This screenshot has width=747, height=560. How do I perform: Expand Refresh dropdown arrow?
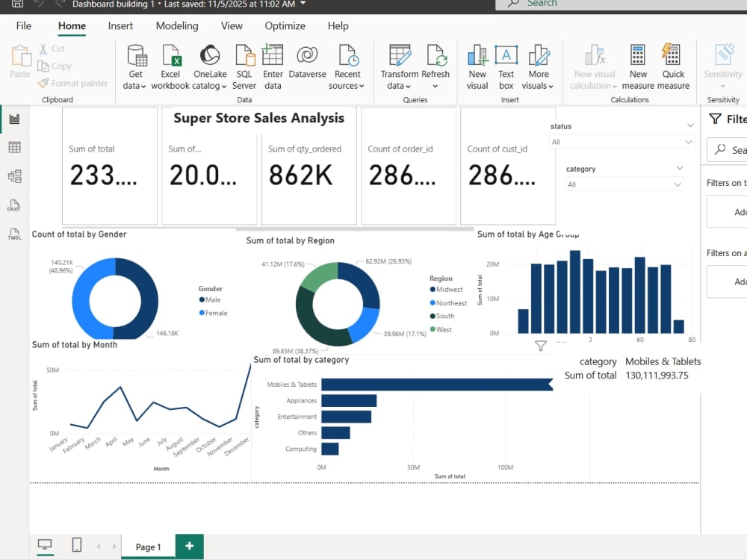pos(435,86)
